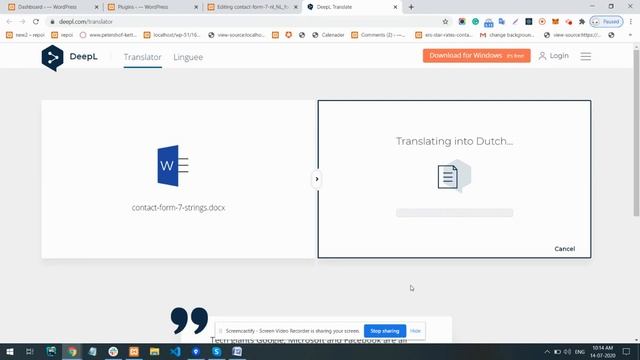Cancel the Dutch translation

tap(564, 249)
